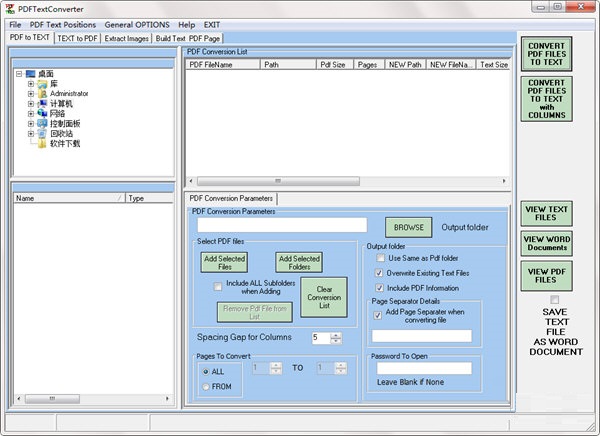
Task: Sort file list by Type column
Action: [149, 198]
